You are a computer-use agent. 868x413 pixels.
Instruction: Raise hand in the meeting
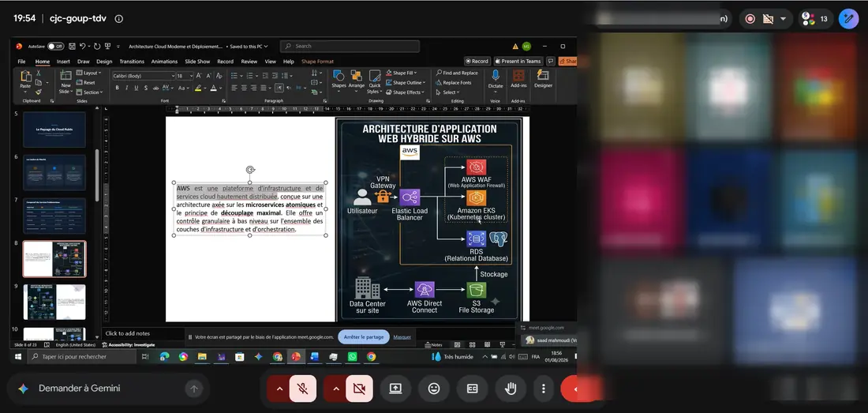point(511,389)
